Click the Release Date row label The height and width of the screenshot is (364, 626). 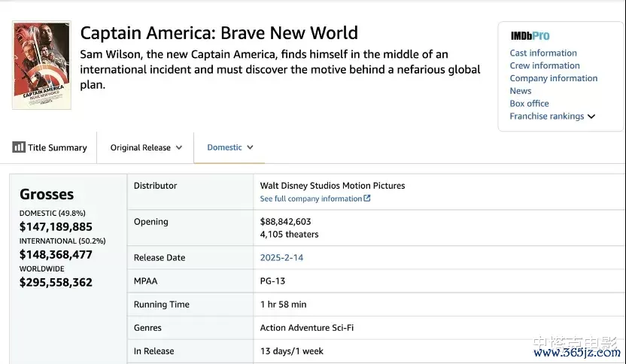click(x=160, y=258)
